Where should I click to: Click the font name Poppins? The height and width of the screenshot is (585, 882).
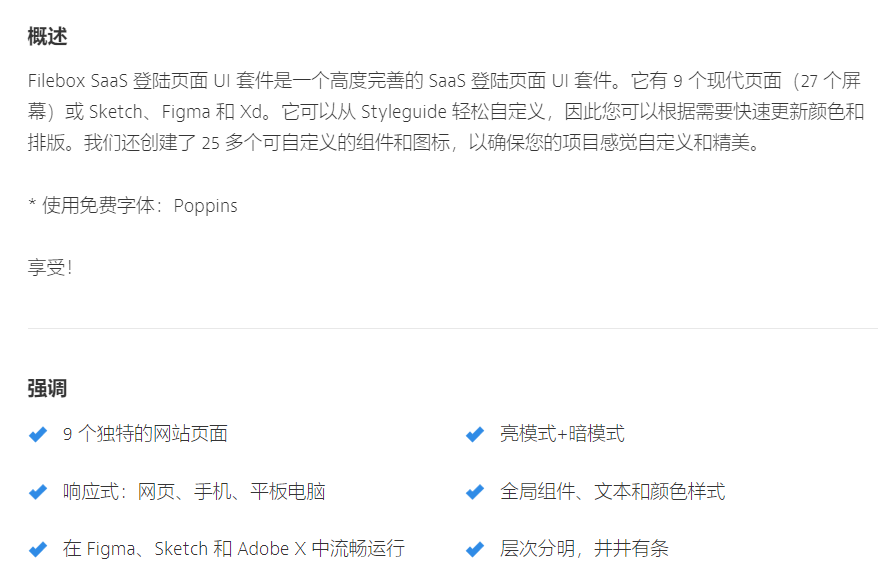pos(205,206)
